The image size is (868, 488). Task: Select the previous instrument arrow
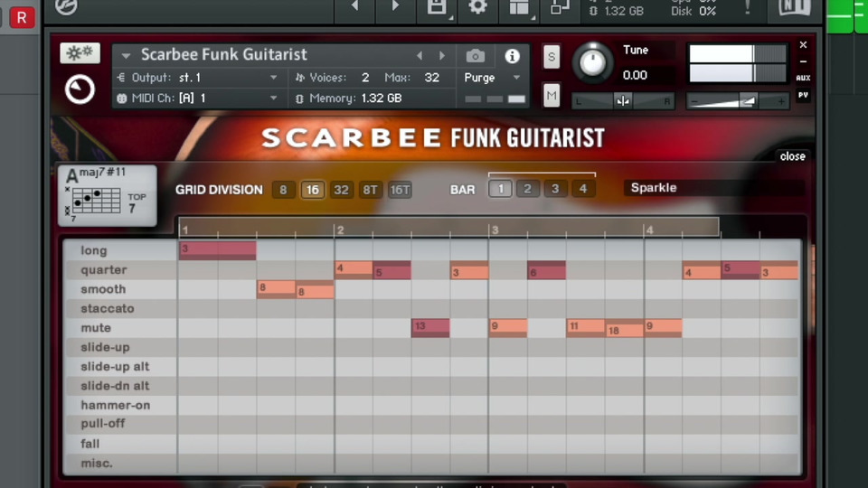point(419,55)
